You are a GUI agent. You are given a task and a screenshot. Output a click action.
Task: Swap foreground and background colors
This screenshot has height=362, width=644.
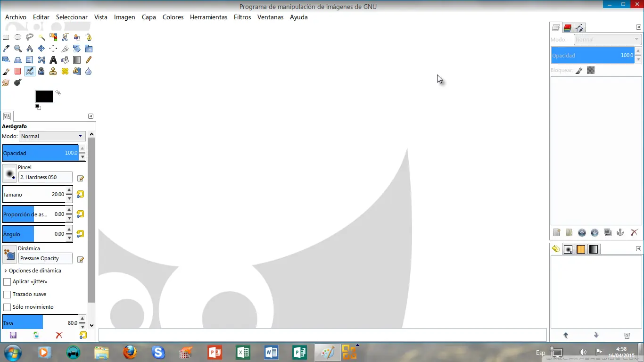point(58,93)
